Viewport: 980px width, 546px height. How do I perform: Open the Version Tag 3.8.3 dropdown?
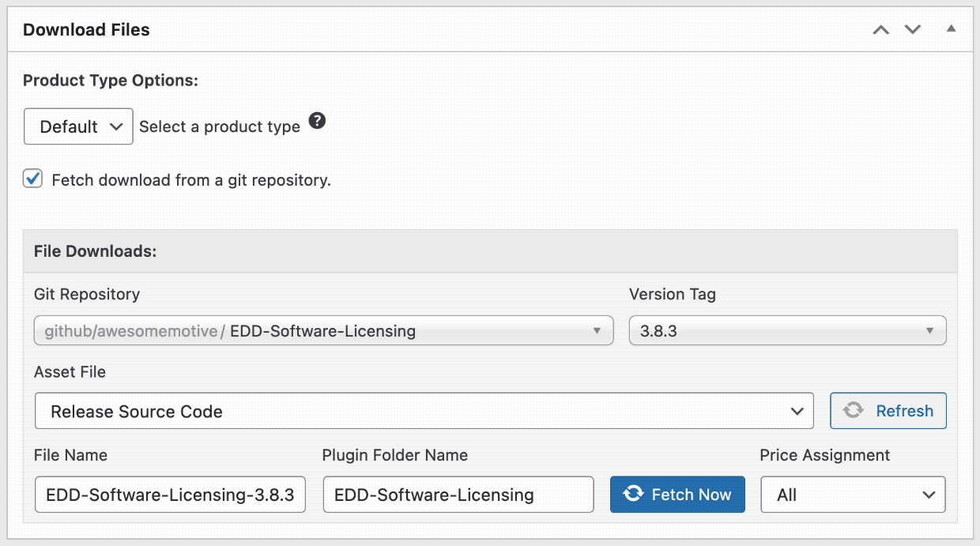[x=787, y=331]
